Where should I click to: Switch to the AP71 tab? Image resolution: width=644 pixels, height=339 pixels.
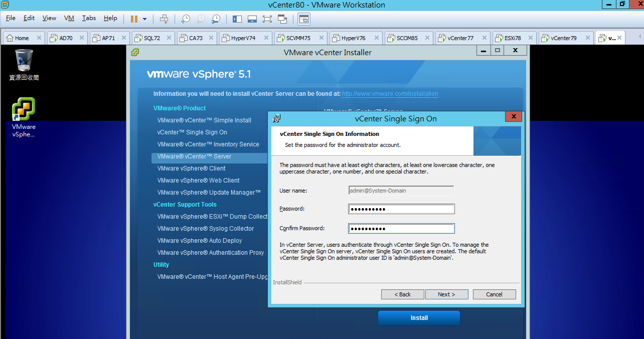tap(108, 38)
